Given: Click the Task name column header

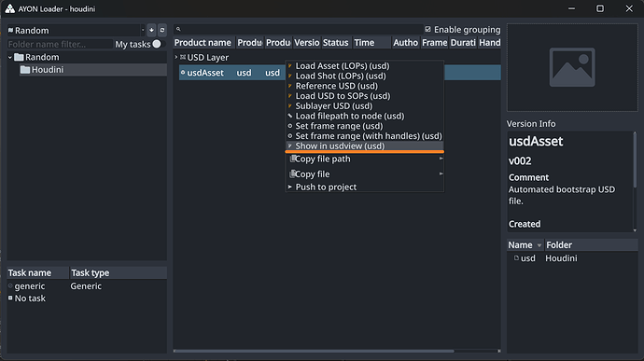Looking at the screenshot, I should tap(37, 273).
